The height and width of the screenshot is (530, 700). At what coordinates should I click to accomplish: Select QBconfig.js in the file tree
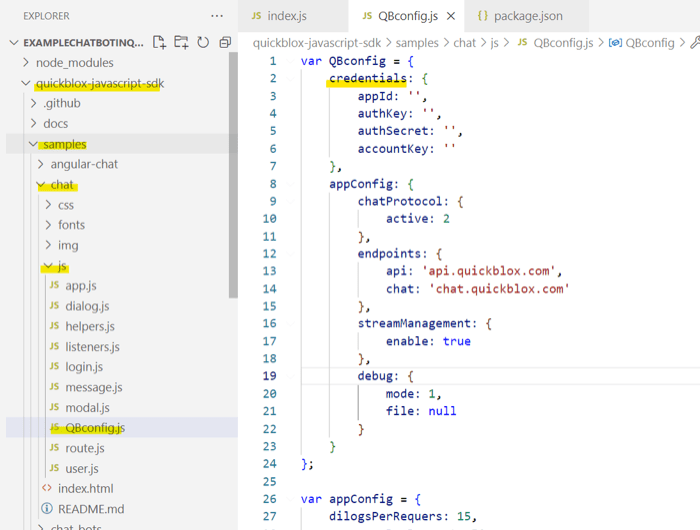[x=95, y=428]
